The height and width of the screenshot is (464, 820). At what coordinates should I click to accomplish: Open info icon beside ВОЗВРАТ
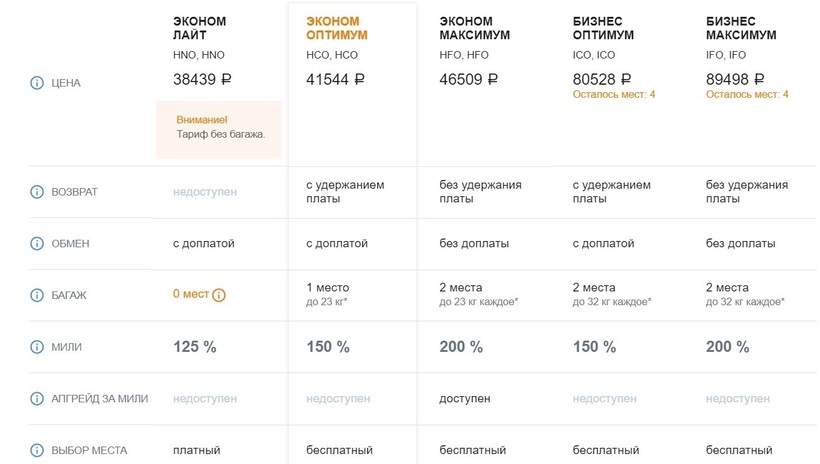tap(38, 191)
